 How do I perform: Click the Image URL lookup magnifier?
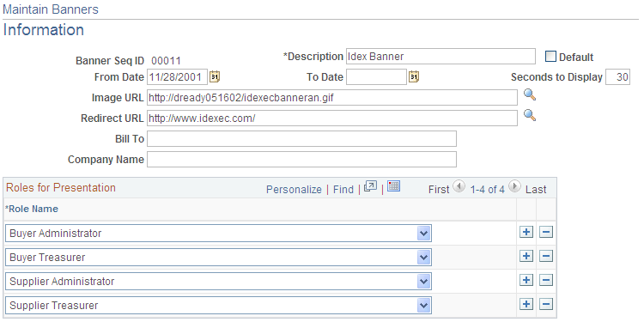[530, 95]
